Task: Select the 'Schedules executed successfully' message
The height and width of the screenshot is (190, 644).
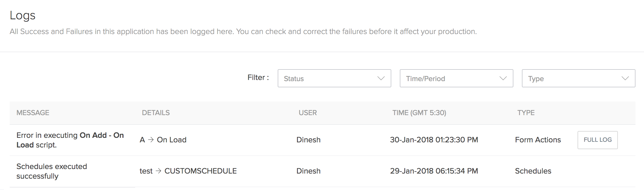Action: point(52,171)
